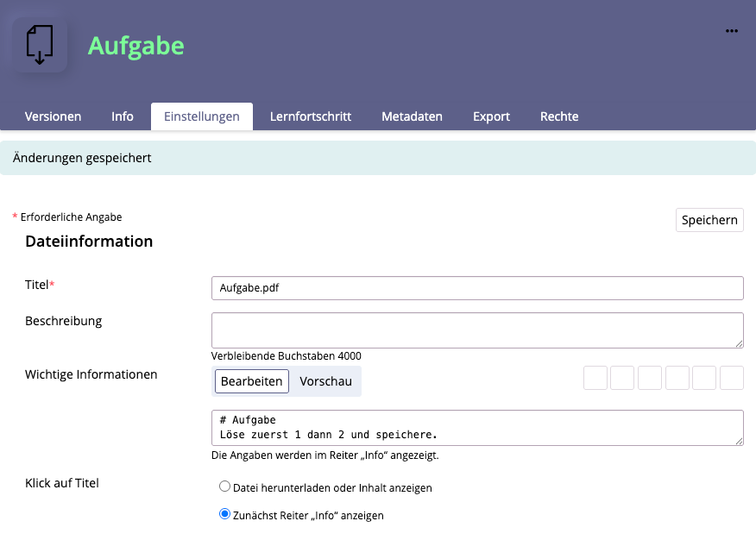Switch to the Export tab
Viewport: 756px width, 540px height.
point(491,116)
